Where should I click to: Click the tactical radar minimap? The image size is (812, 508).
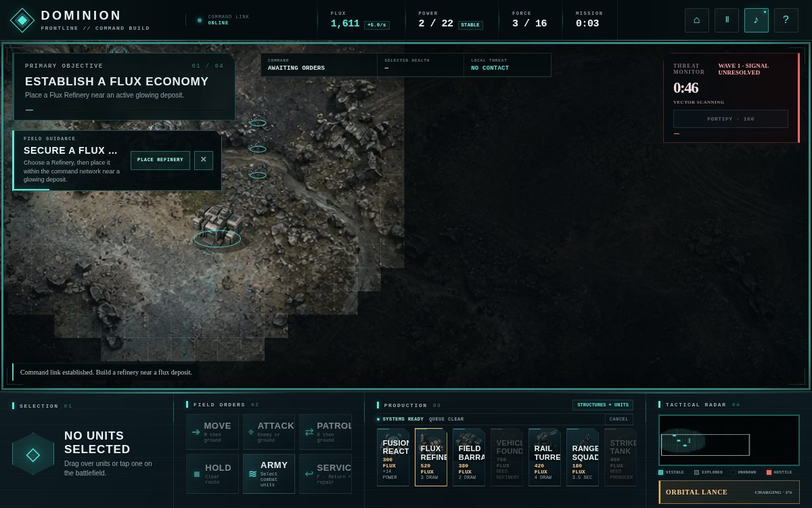pos(729,440)
